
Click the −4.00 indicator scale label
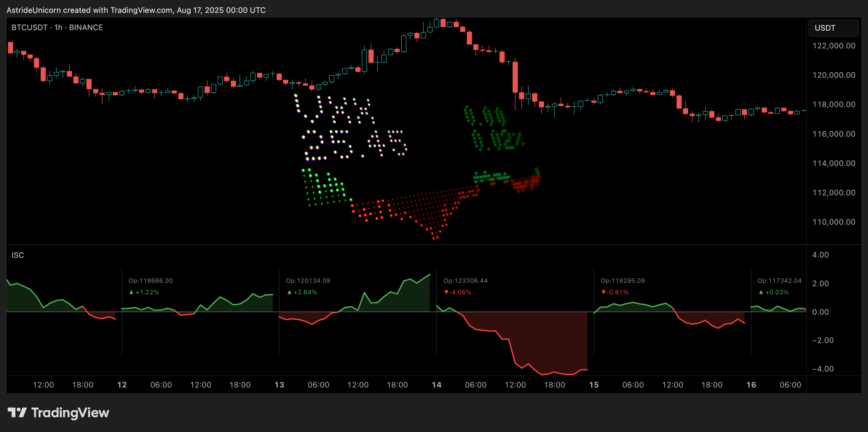point(823,369)
